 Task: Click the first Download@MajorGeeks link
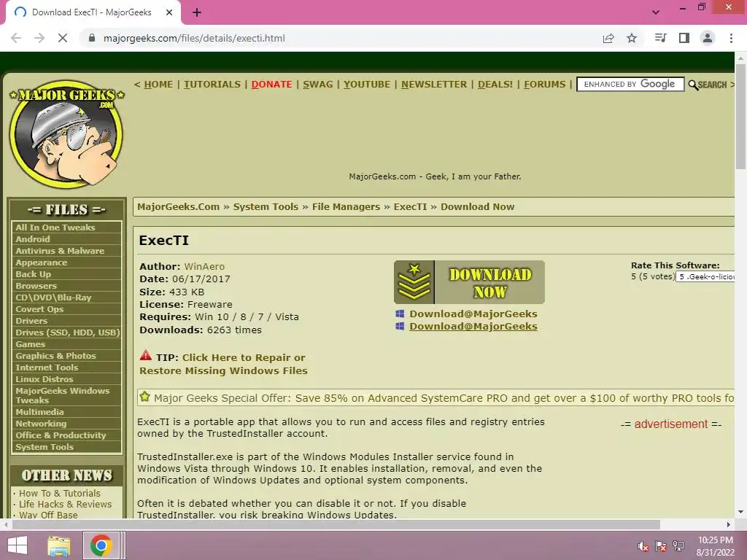point(473,314)
